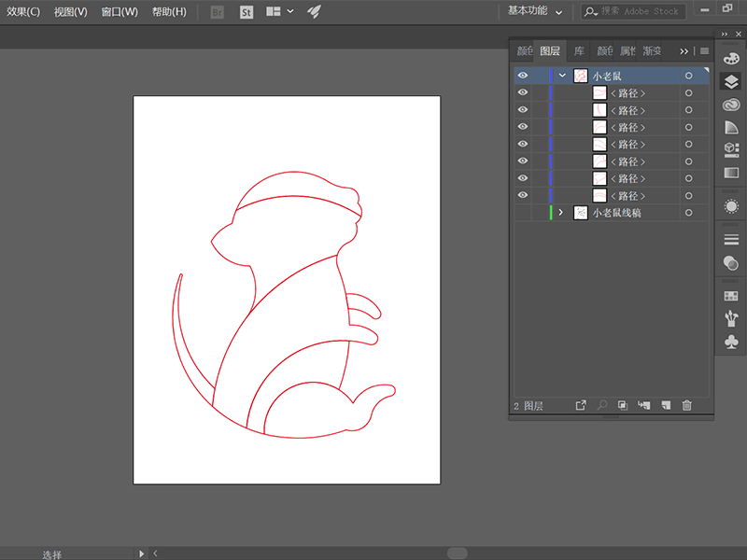This screenshot has height=560, width=747.
Task: Collapse the 小老鼠 layer tree
Action: tap(562, 76)
